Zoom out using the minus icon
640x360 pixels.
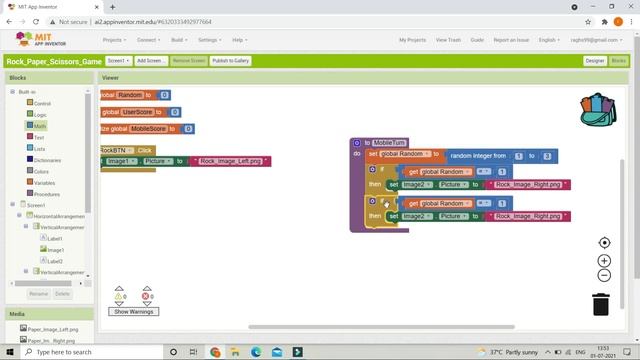pos(604,275)
